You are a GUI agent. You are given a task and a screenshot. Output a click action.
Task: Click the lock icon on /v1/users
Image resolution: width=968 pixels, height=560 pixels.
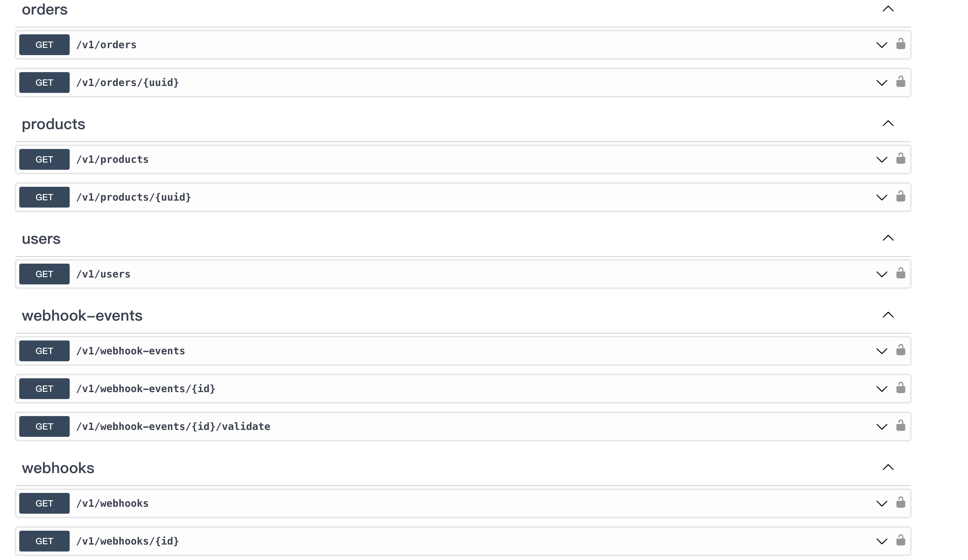tap(901, 274)
